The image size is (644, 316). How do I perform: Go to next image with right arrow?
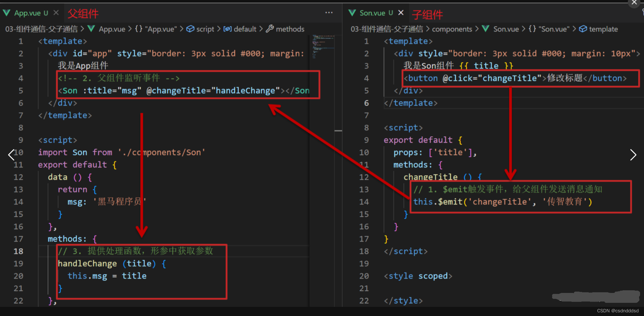pyautogui.click(x=633, y=155)
